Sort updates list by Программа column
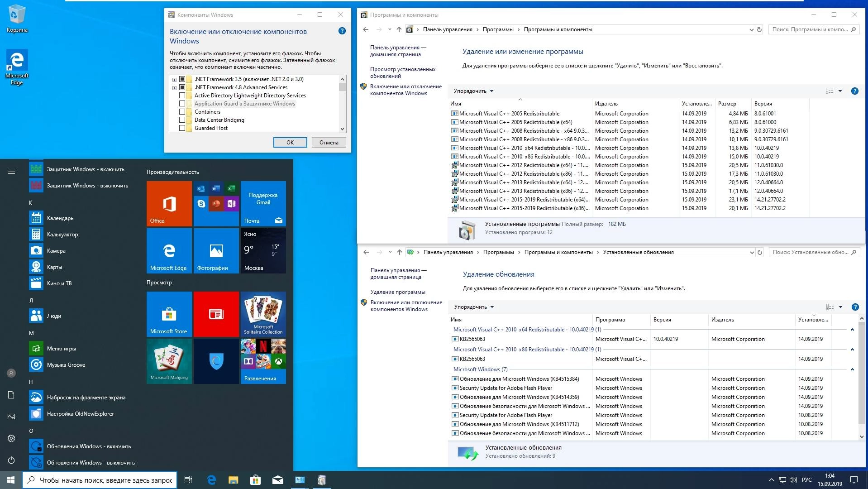 [x=621, y=320]
